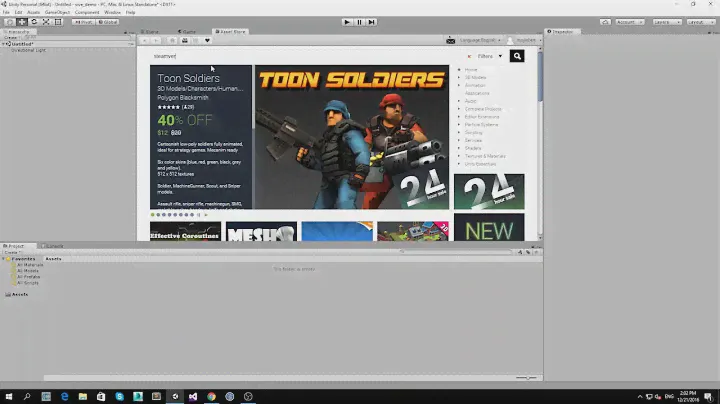This screenshot has width=720, height=404.
Task: Open the GameObject menu
Action: coord(59,12)
